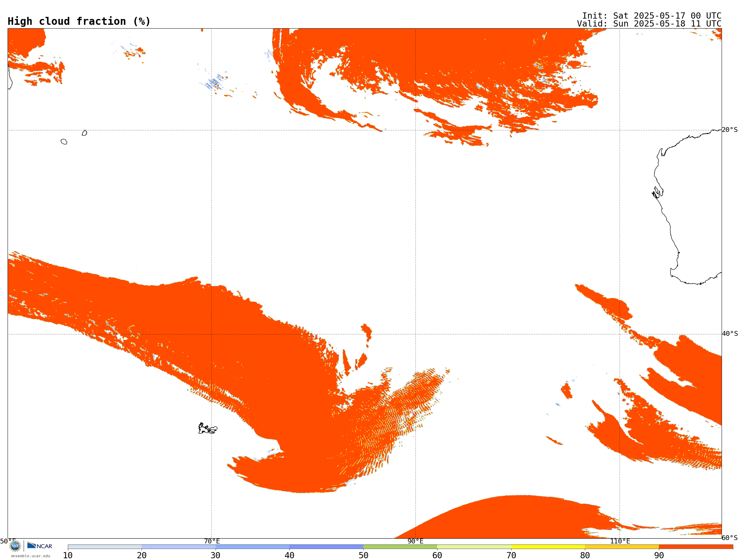The width and height of the screenshot is (744, 560).
Task: Click the Mauritius island outline near 20°S
Action: pos(84,133)
